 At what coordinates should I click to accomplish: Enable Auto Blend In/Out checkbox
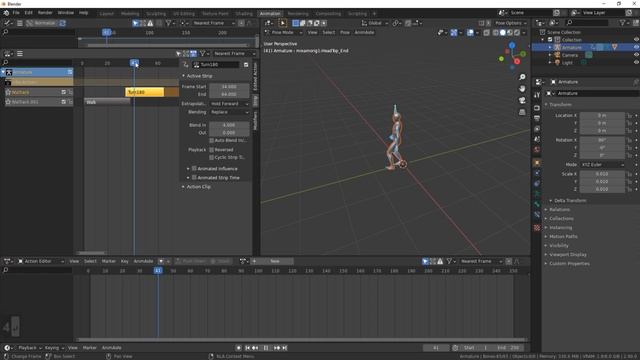(x=211, y=140)
